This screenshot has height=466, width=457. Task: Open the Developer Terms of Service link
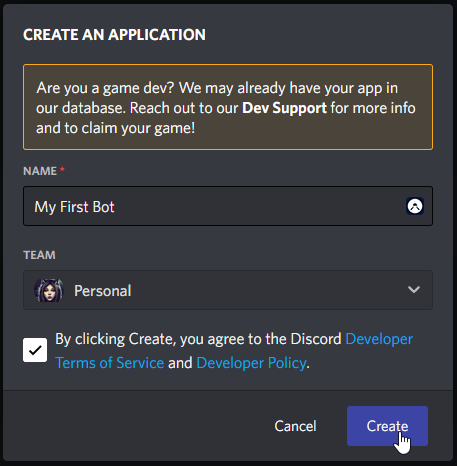[x=234, y=351]
